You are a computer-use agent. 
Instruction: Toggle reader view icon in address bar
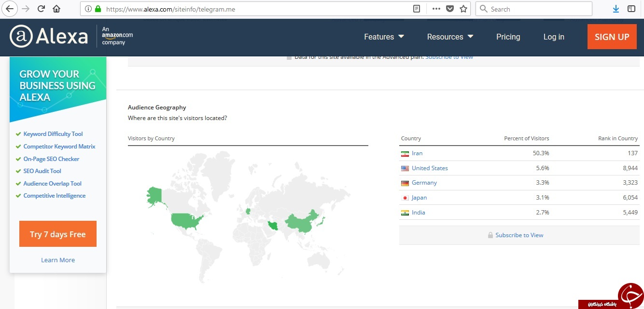click(x=417, y=9)
